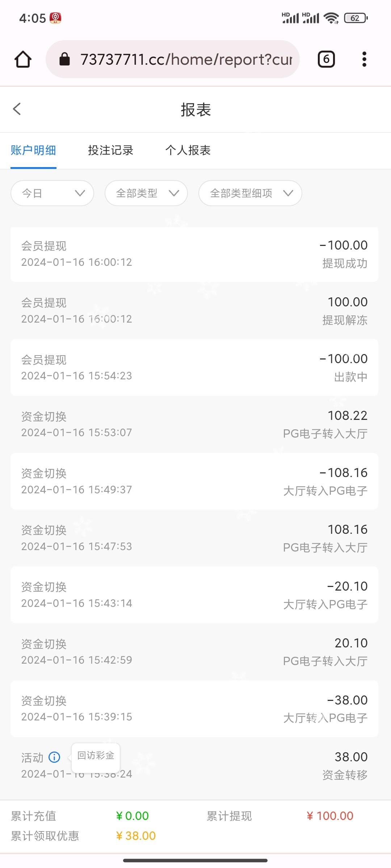Screen dimensions: 391x868
Task: Tap the address bar URL field
Action: (186, 59)
